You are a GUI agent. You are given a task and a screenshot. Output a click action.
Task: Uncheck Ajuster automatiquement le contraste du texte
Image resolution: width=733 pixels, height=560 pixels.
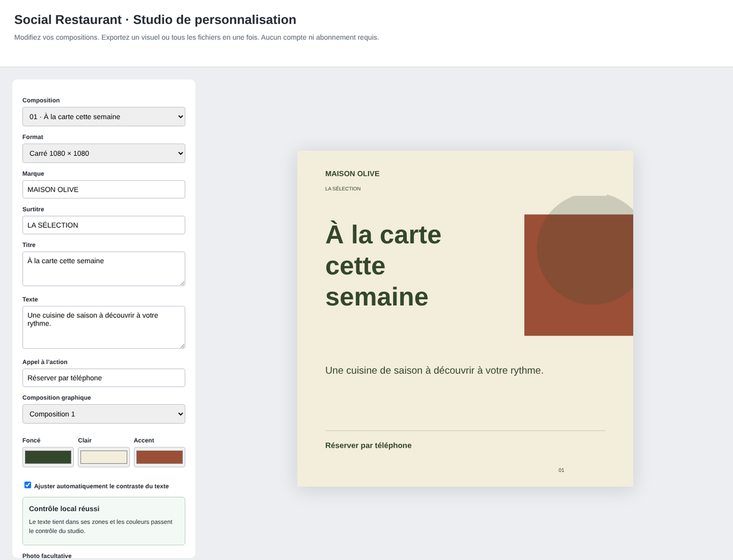[27, 485]
